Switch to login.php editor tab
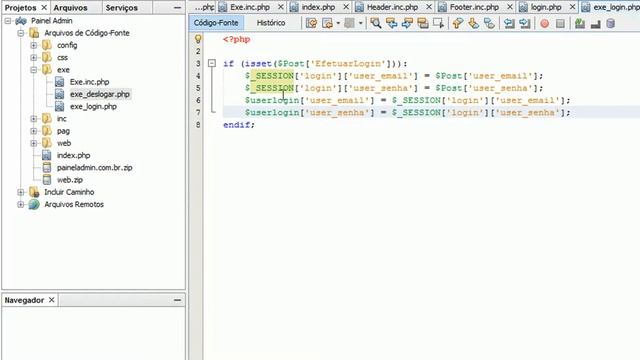The height and width of the screenshot is (360, 640). click(x=546, y=7)
